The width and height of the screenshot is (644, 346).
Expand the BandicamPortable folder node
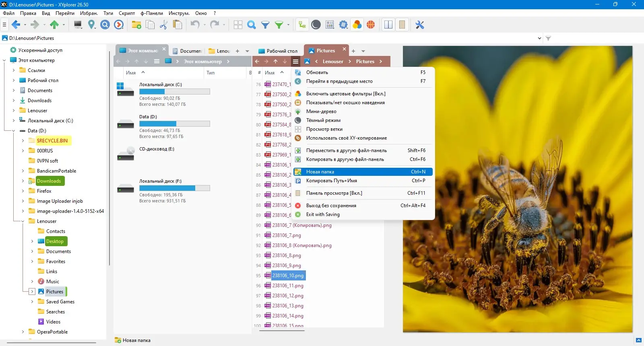point(23,171)
